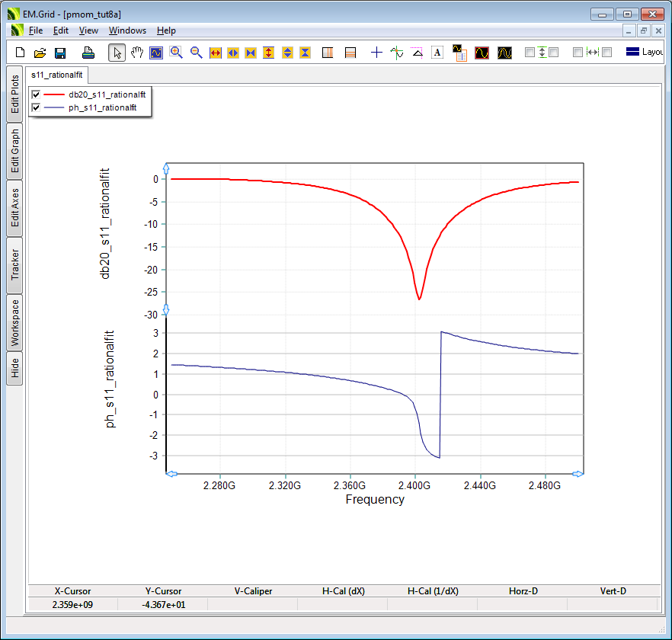
Task: Open the Edit Plots side panel
Action: (15, 94)
